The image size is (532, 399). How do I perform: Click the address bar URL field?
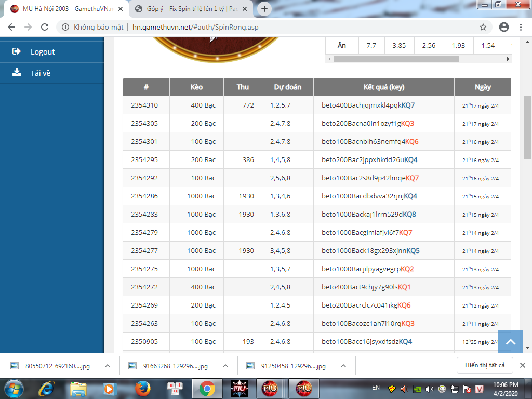coord(270,27)
